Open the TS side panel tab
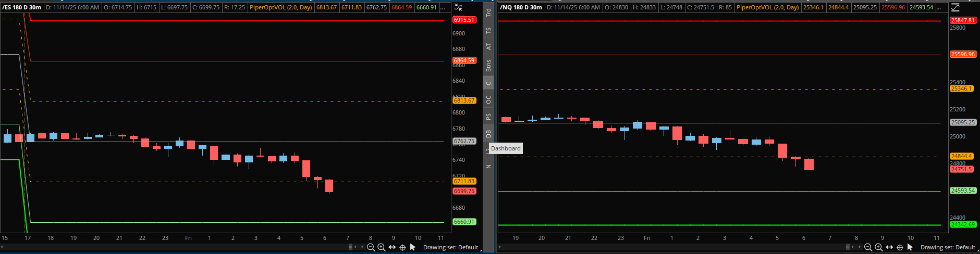 click(488, 31)
